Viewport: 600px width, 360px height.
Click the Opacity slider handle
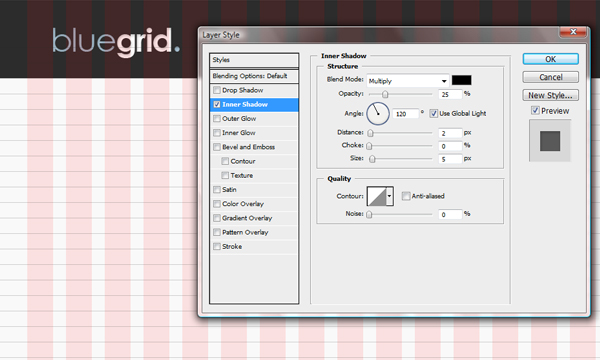point(385,94)
